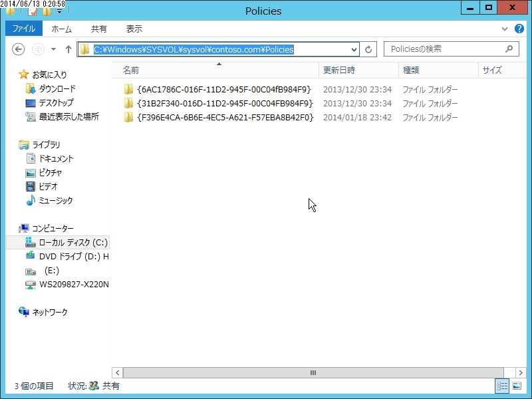532x399 pixels.
Task: Select the {F396E4CA-6B6E-4EC5-A621-F57EBA8B42F0} folder name
Action: (x=225, y=118)
